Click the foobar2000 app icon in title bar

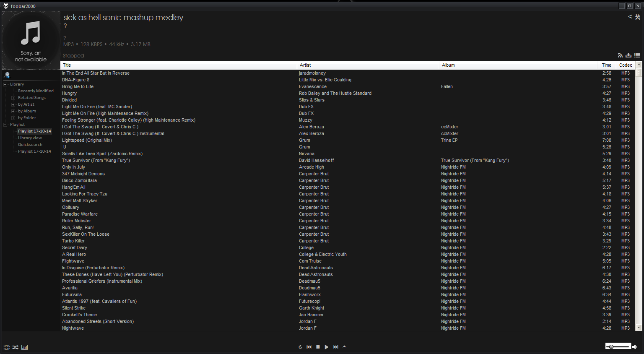click(6, 6)
